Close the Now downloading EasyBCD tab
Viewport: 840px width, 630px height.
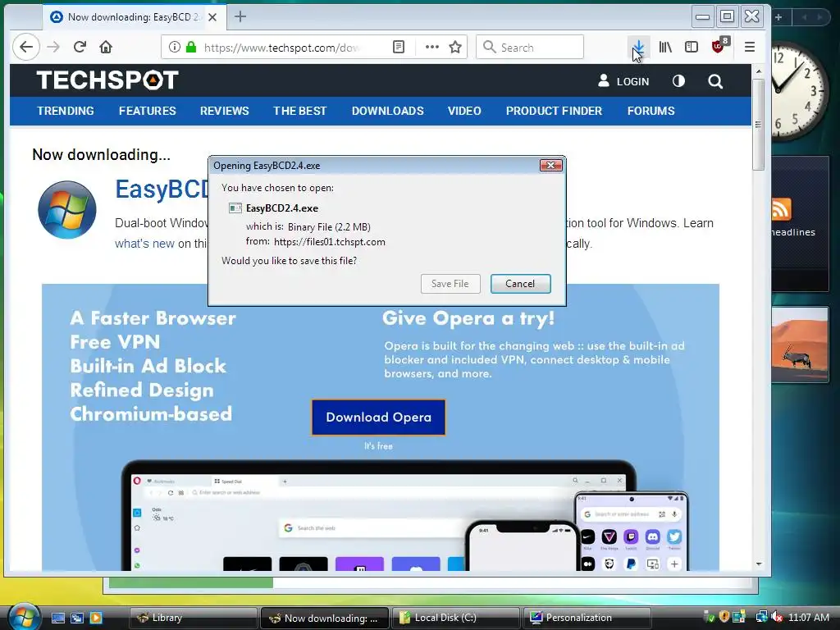click(x=212, y=17)
